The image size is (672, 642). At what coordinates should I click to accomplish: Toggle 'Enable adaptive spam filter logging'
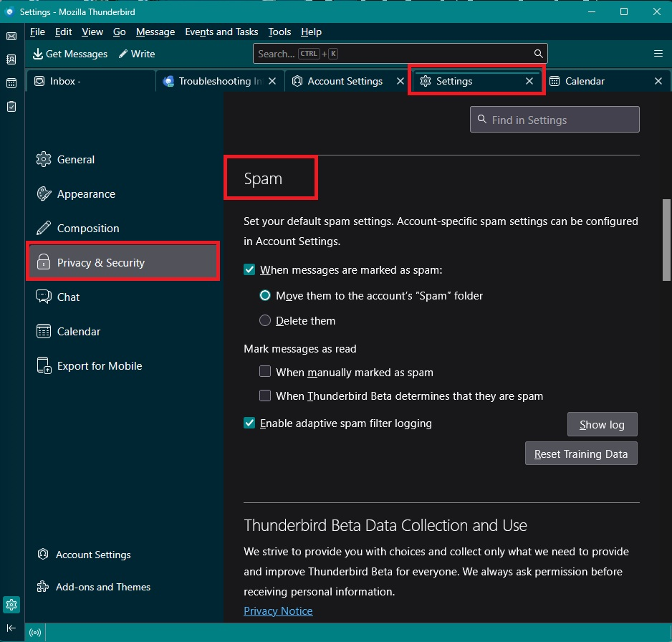point(249,423)
